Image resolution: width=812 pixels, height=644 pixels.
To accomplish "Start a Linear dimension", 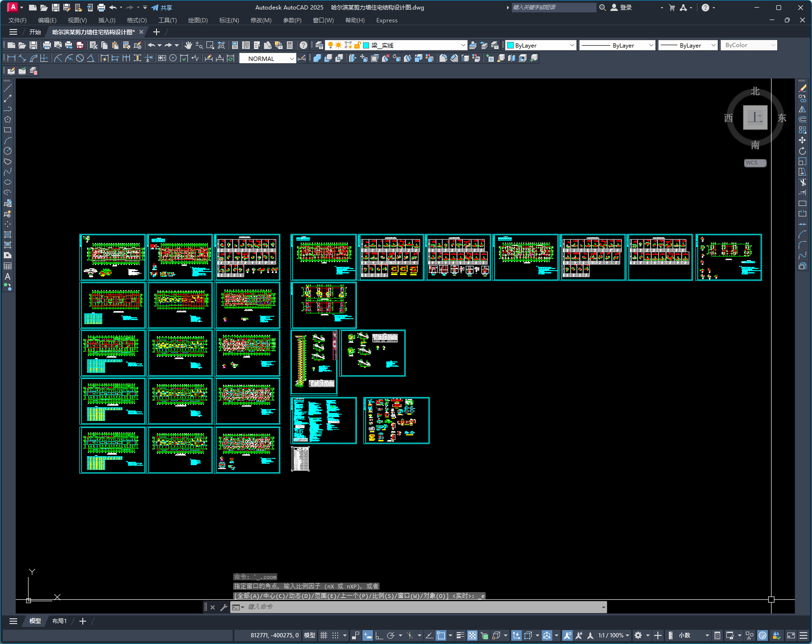I will [11, 58].
